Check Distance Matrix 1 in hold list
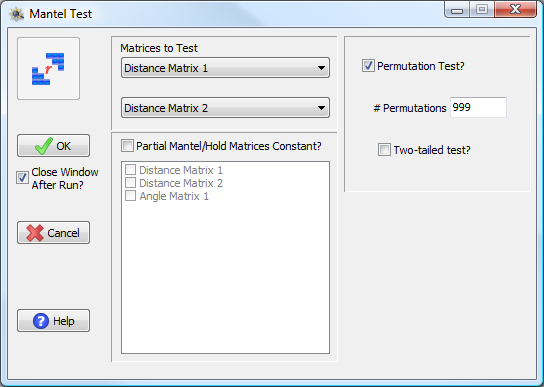This screenshot has height=387, width=544. tap(130, 170)
